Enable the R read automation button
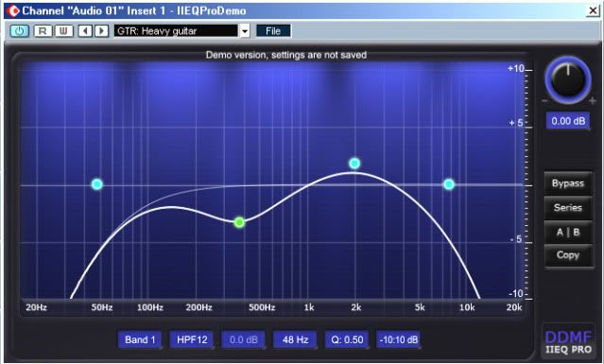Viewport: 604px width, 364px height. (x=43, y=31)
